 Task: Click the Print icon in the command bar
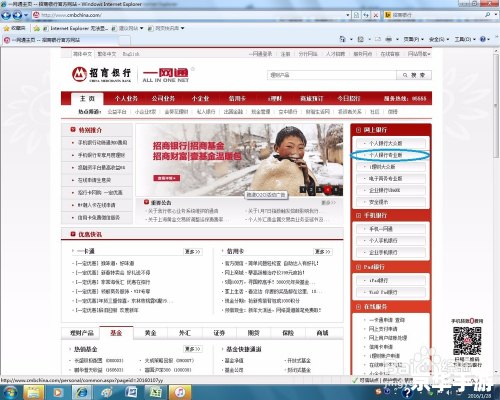point(388,39)
